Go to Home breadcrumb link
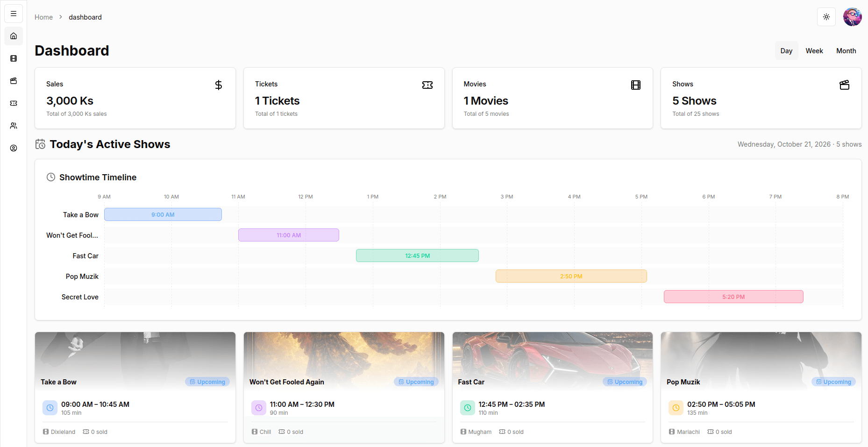Viewport: 868px width, 447px height. (43, 17)
